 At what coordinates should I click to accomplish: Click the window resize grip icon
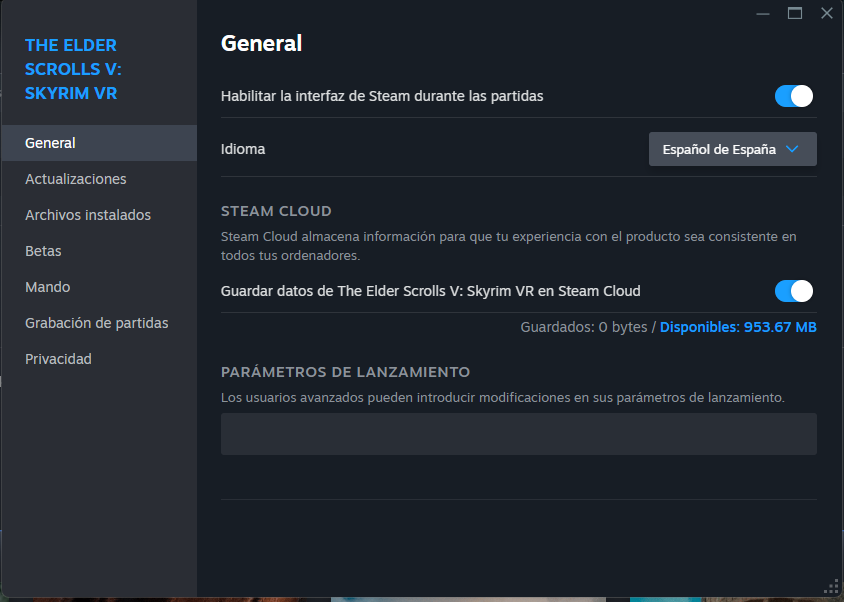coord(831,586)
